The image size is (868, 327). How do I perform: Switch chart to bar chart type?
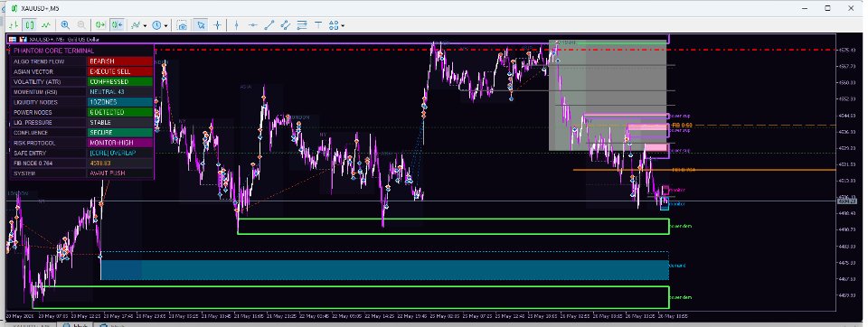pos(14,25)
